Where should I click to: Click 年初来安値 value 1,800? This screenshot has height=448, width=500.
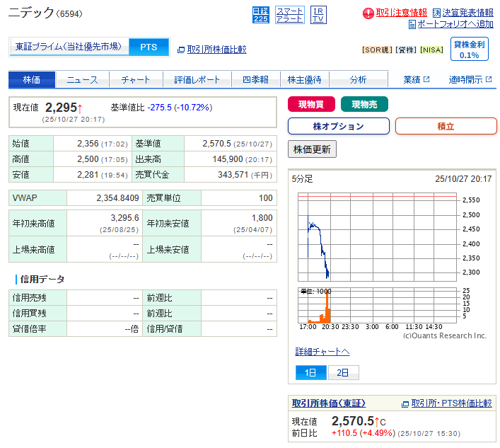[262, 217]
